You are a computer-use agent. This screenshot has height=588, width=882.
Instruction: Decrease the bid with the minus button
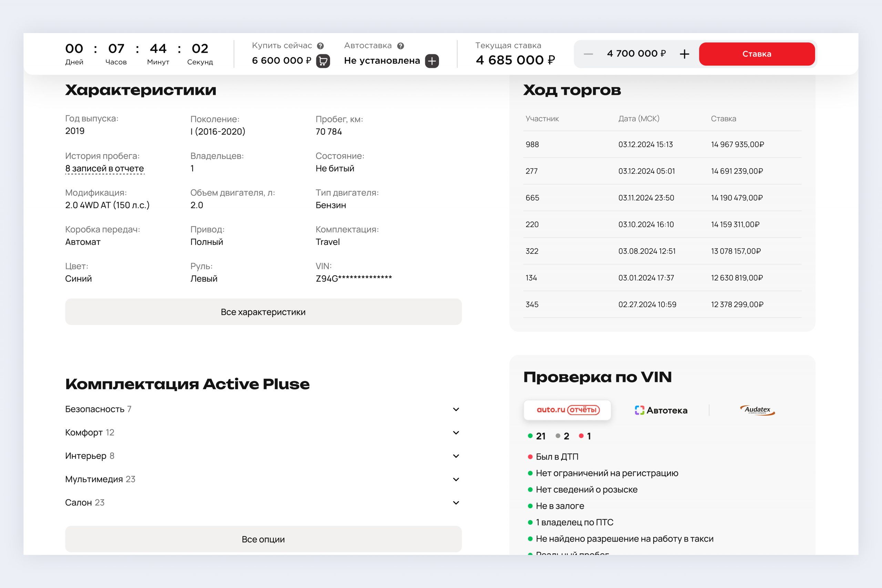coord(588,54)
